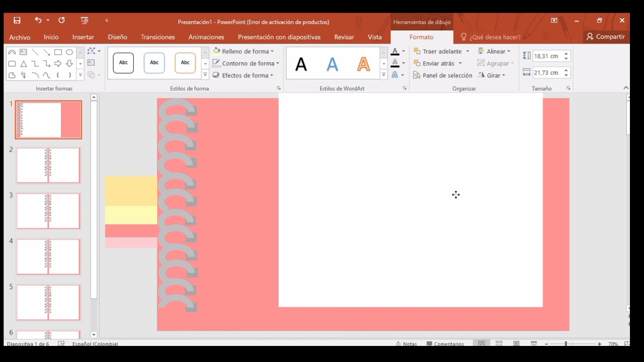
Task: Open the Archivo tab
Action: [20, 37]
